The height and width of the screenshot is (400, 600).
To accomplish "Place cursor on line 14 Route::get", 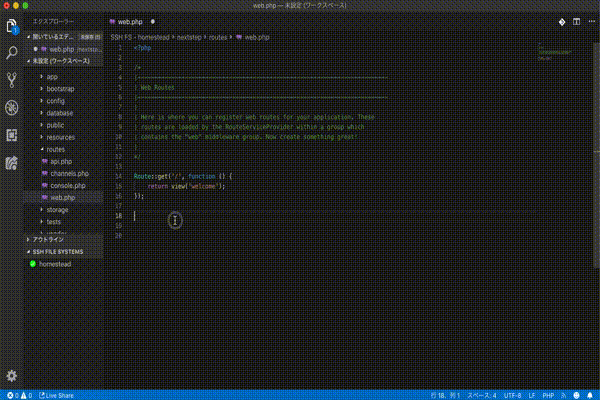I will [183, 176].
